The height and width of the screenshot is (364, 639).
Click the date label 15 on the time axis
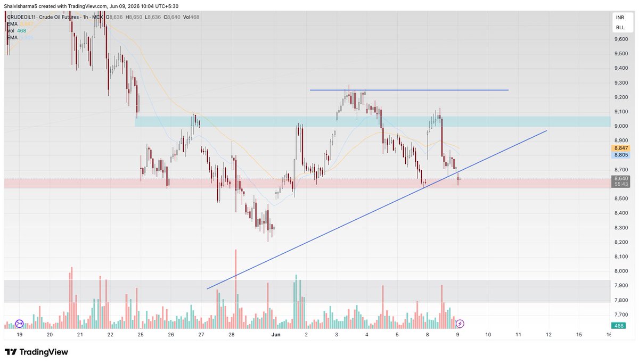click(x=579, y=335)
